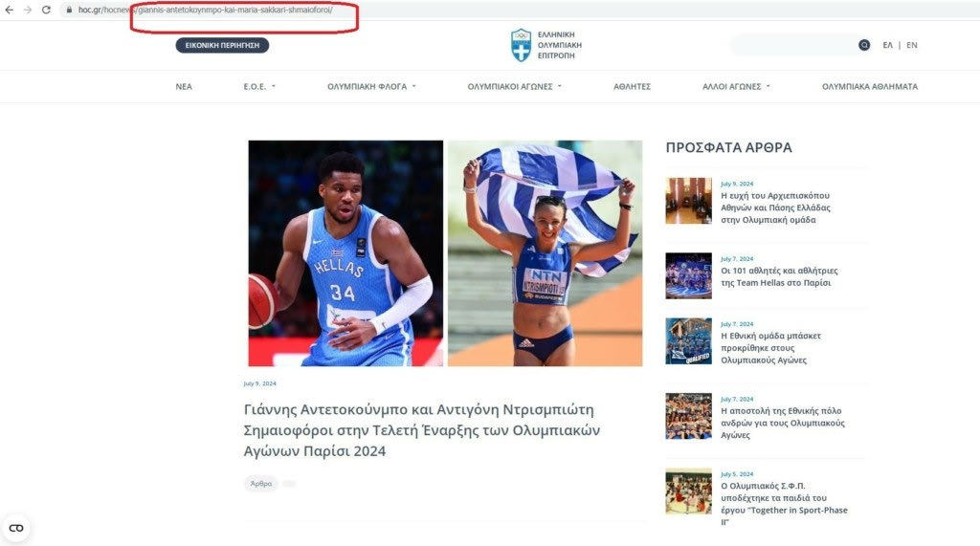
Task: Click the browser forward arrow
Action: pos(27,10)
